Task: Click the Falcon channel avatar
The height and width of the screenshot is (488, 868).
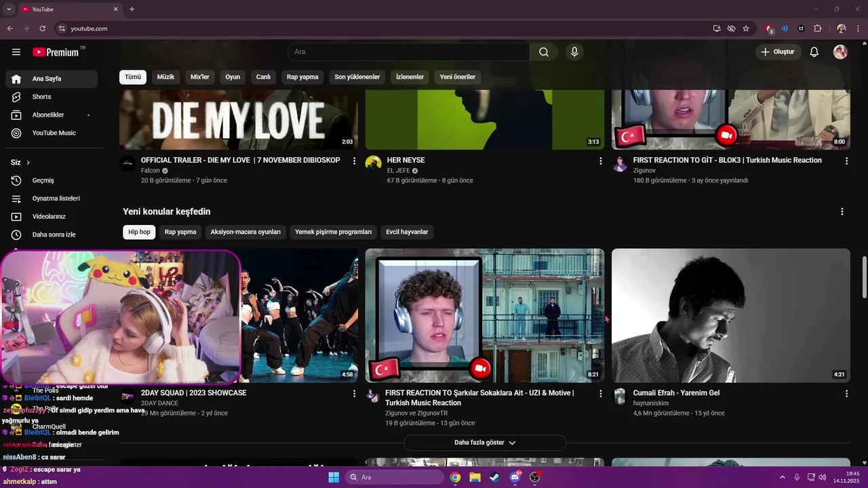Action: click(x=127, y=164)
